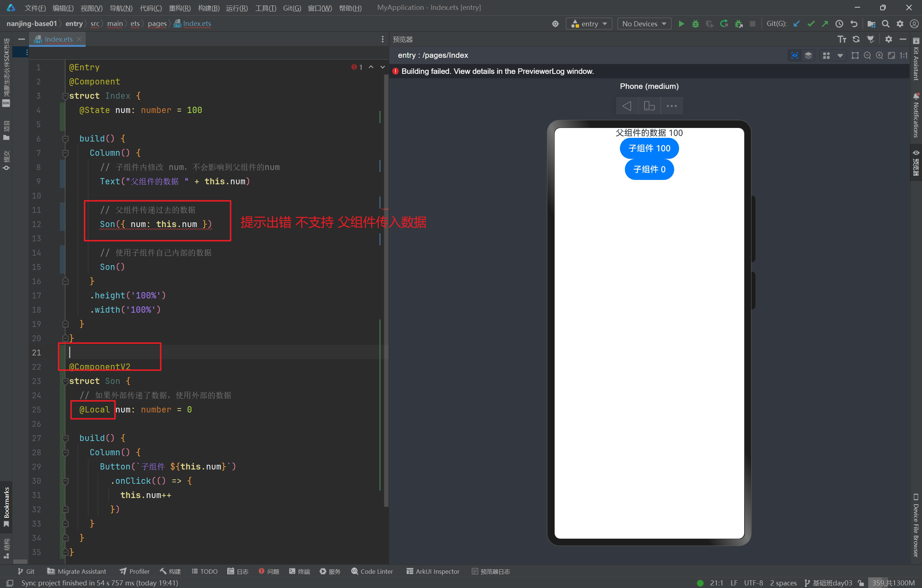Click the 子组件 100 preview button
The image size is (922, 588).
pyautogui.click(x=649, y=148)
